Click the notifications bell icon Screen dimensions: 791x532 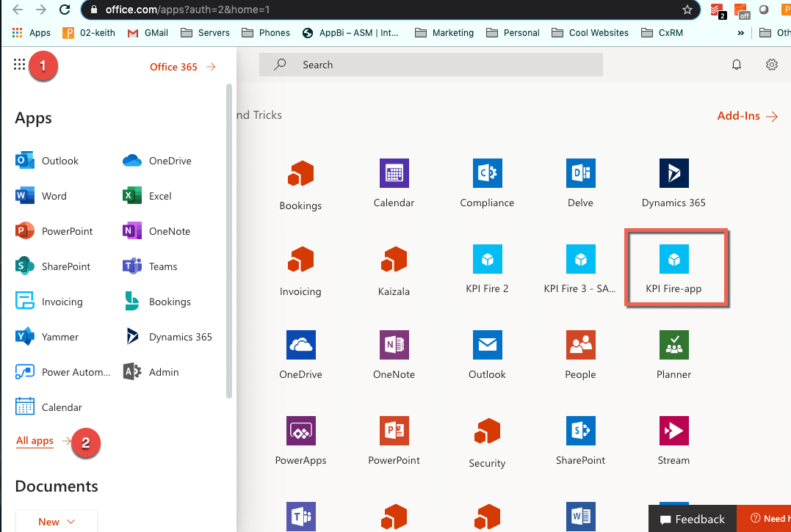(x=737, y=65)
